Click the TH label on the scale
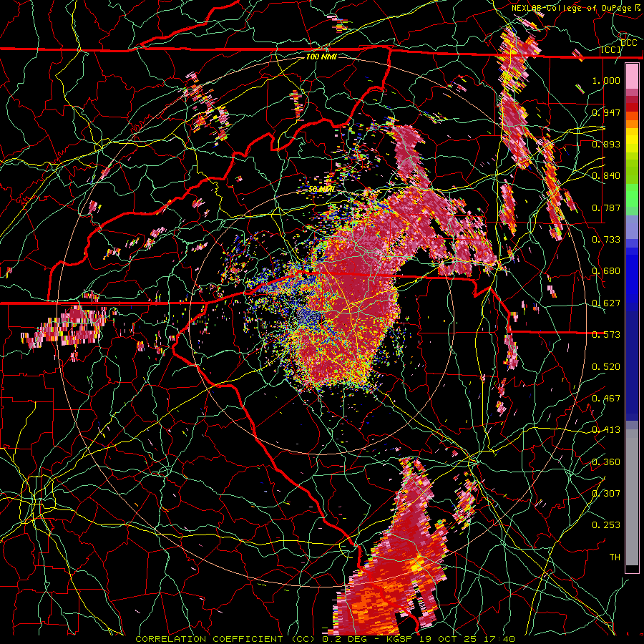The width and height of the screenshot is (644, 644). tap(615, 557)
